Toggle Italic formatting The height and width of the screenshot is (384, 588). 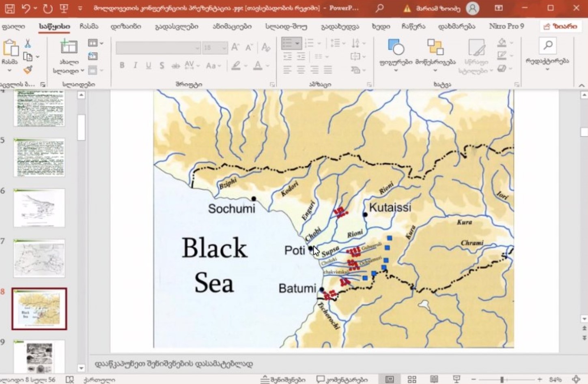click(135, 65)
